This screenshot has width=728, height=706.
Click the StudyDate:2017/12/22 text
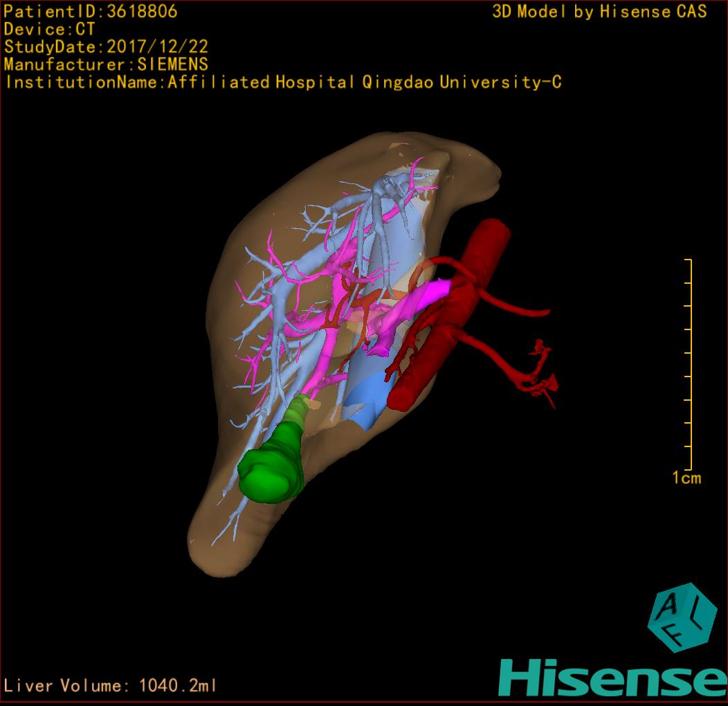[x=106, y=47]
